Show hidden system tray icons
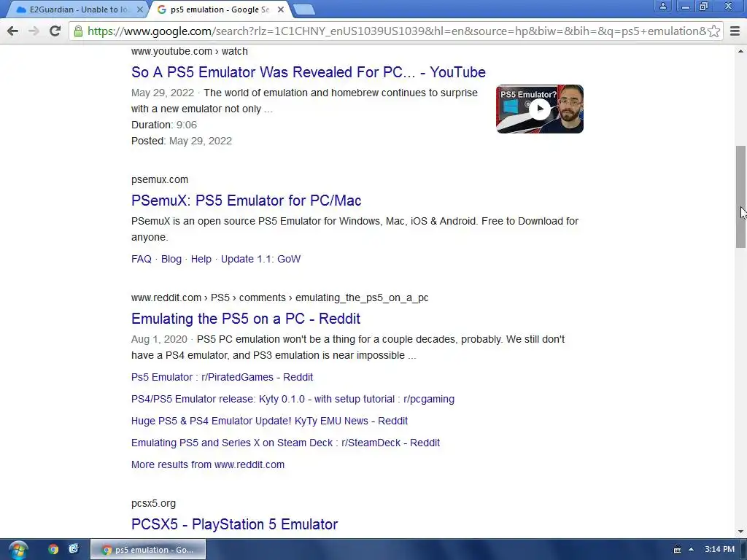The width and height of the screenshot is (747, 560). tap(691, 550)
